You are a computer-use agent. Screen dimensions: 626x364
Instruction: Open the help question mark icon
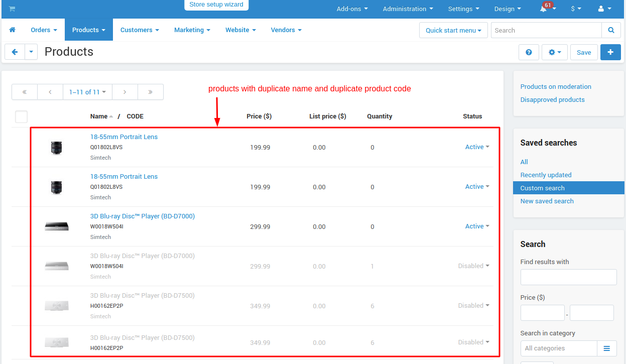529,52
